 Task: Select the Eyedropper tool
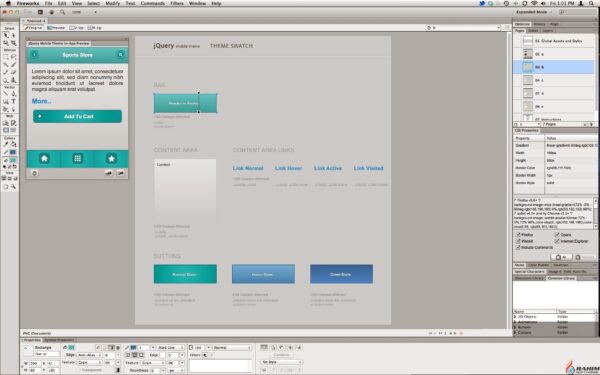[x=6, y=144]
